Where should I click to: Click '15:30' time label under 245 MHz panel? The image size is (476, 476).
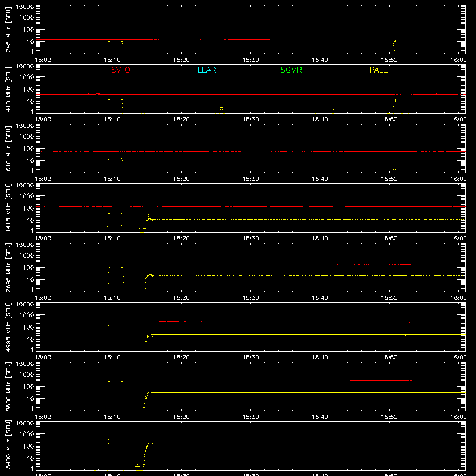250,60
